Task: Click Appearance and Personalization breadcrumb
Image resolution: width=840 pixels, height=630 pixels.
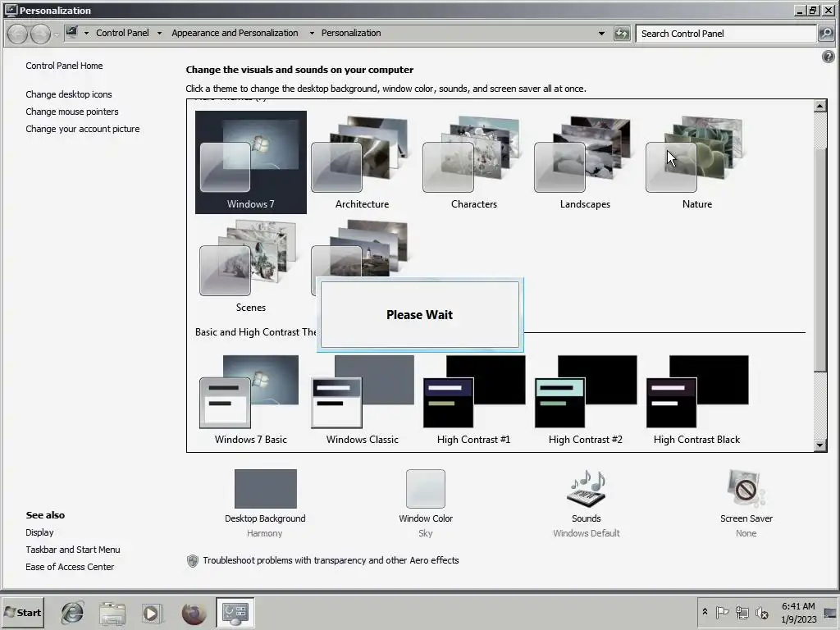Action: coord(235,33)
